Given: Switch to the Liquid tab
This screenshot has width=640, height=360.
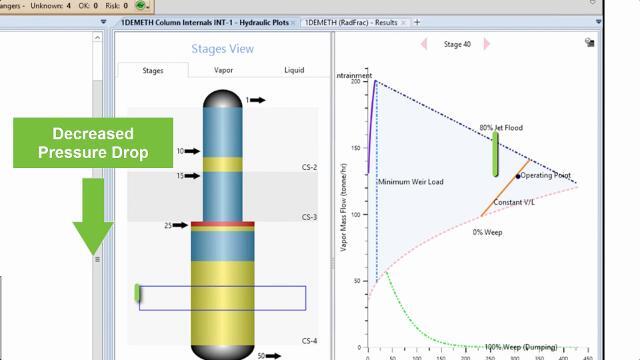Looking at the screenshot, I should [x=294, y=70].
